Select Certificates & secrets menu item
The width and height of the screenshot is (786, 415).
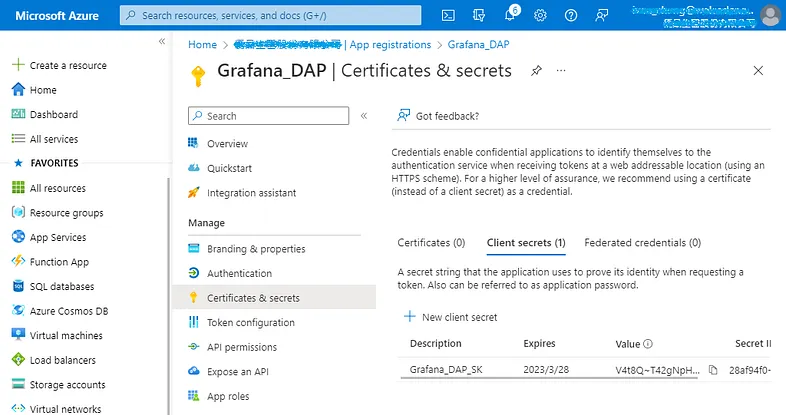point(274,298)
